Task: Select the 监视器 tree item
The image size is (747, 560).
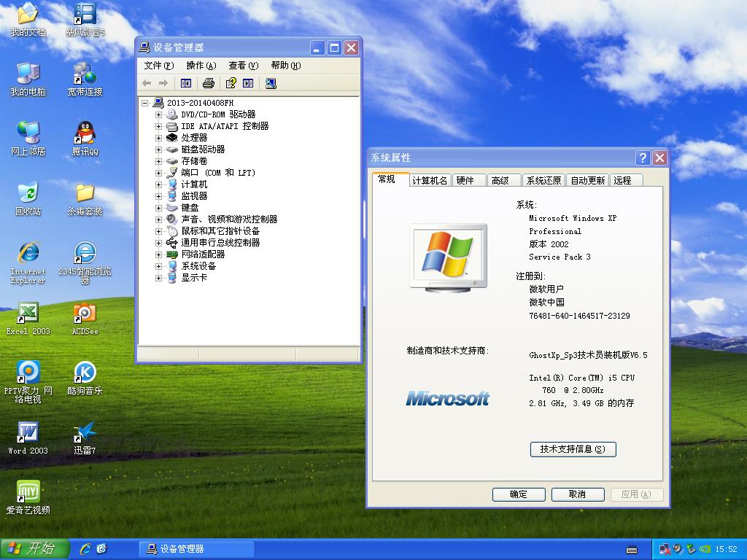Action: click(194, 196)
